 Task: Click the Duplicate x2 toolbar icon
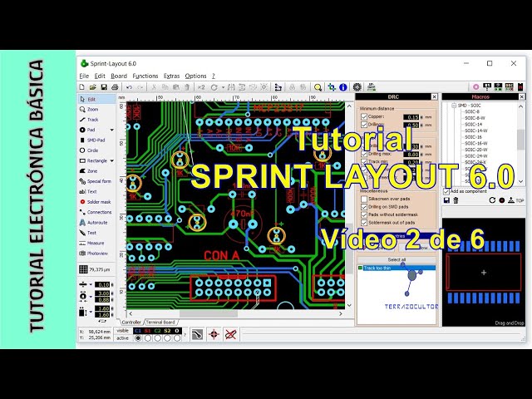tap(201, 87)
